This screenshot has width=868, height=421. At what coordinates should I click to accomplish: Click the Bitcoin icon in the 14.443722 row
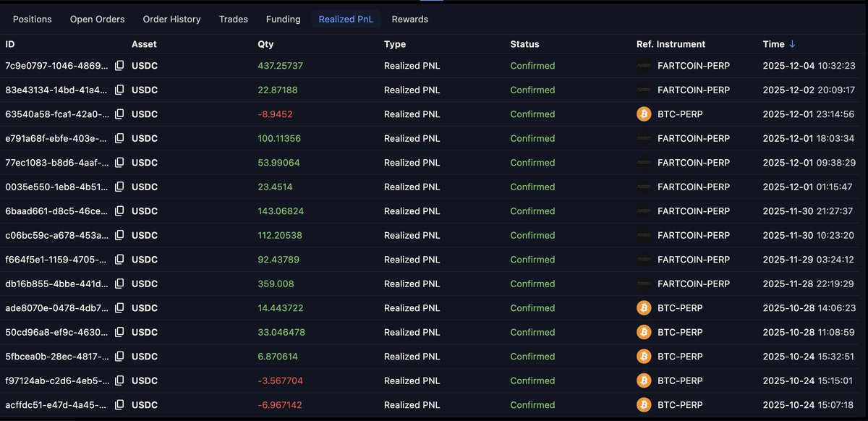(644, 308)
